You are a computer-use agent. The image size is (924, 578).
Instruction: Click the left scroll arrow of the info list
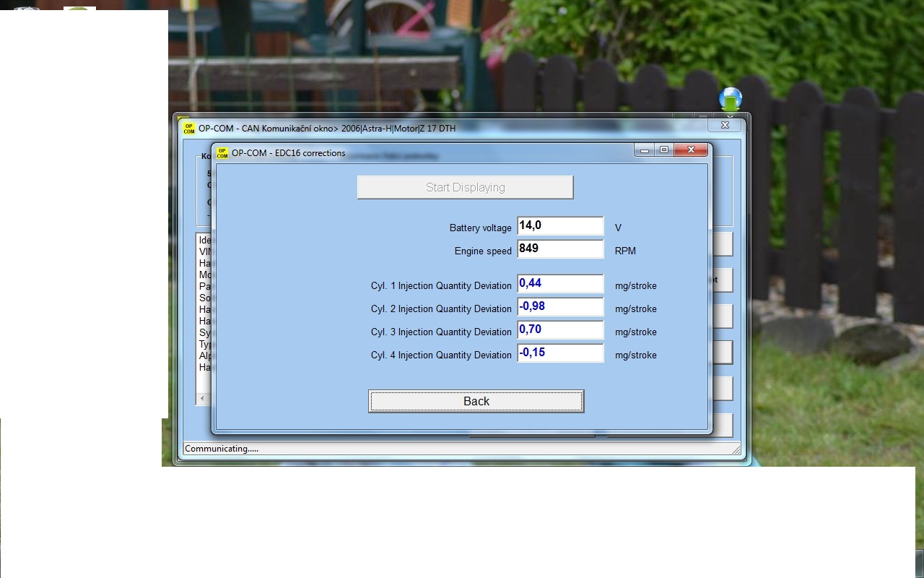coord(202,398)
